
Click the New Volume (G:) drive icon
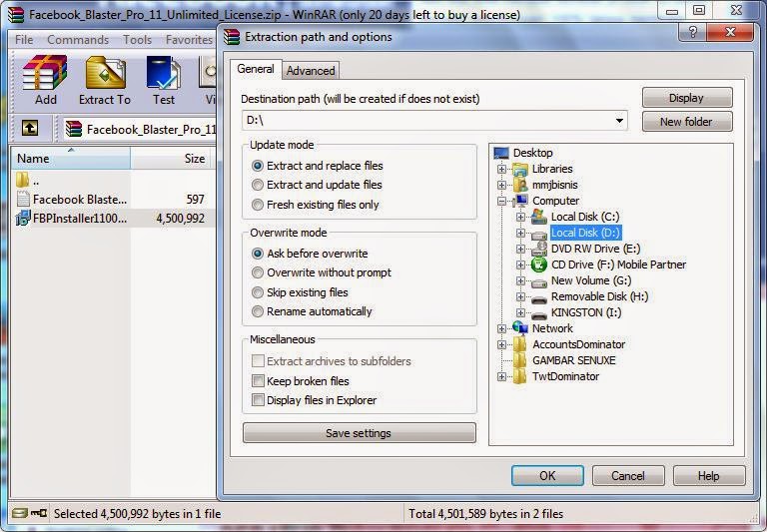[x=539, y=282]
